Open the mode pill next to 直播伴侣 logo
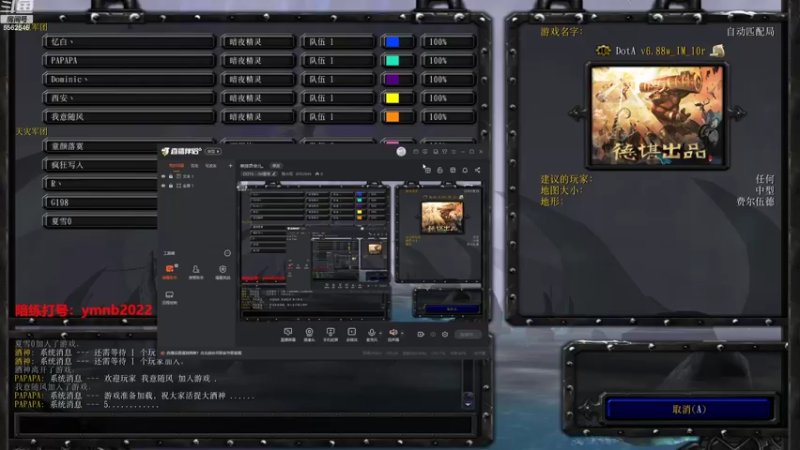Image resolution: width=800 pixels, height=450 pixels. pos(213,152)
